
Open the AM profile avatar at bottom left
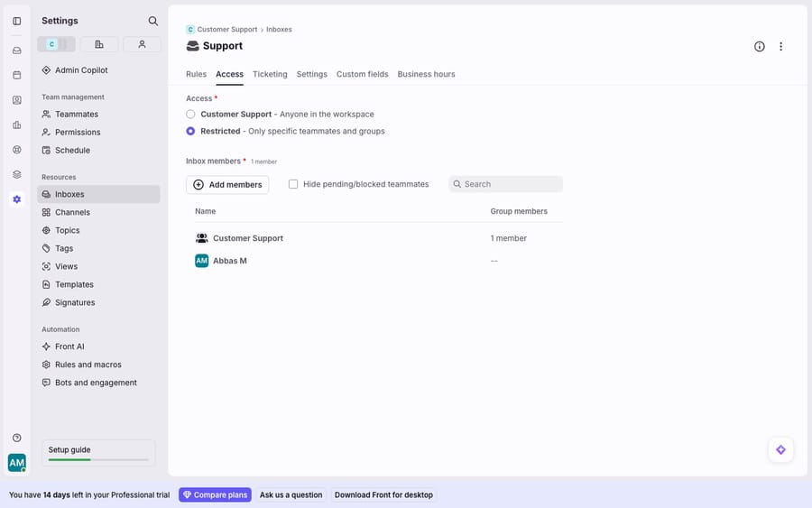tap(16, 462)
